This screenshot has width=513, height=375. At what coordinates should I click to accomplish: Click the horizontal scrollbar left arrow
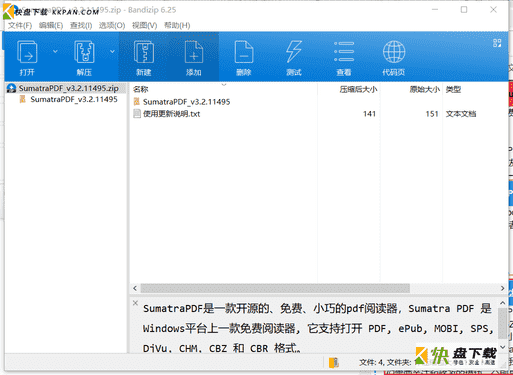(135, 288)
